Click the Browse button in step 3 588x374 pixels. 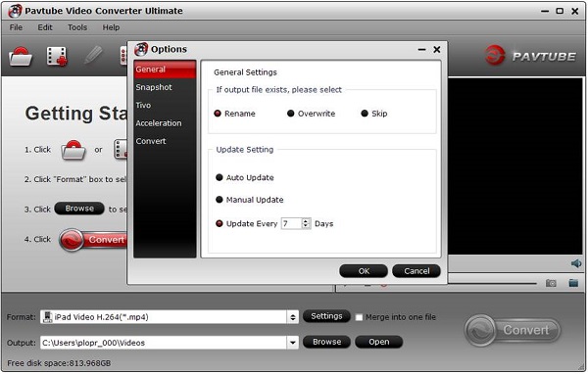[x=79, y=209]
